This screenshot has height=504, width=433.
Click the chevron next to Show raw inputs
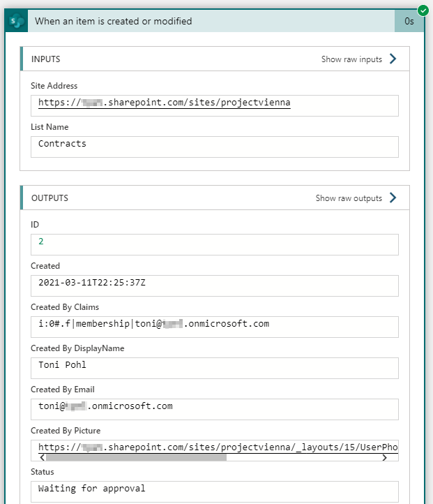pyautogui.click(x=393, y=59)
